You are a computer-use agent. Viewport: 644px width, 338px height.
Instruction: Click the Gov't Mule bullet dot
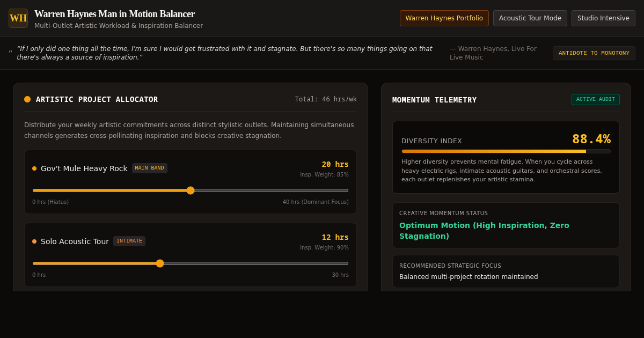(34, 168)
